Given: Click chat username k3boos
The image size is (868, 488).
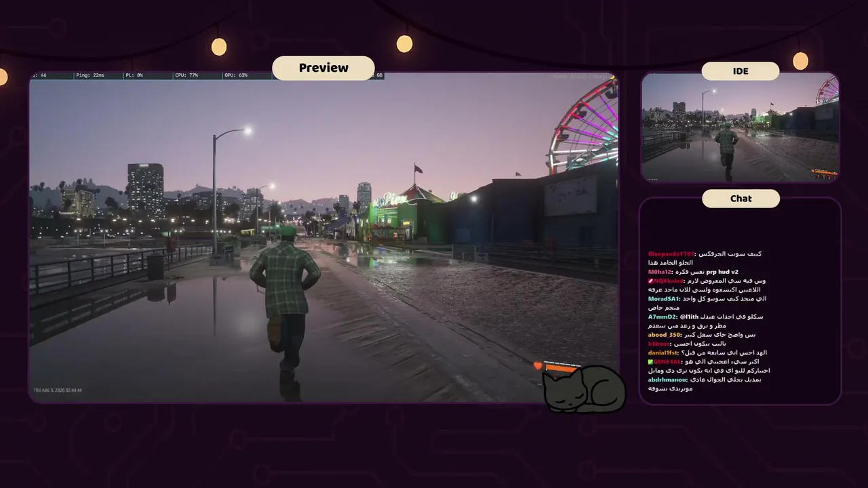Looking at the screenshot, I should click(x=659, y=344).
